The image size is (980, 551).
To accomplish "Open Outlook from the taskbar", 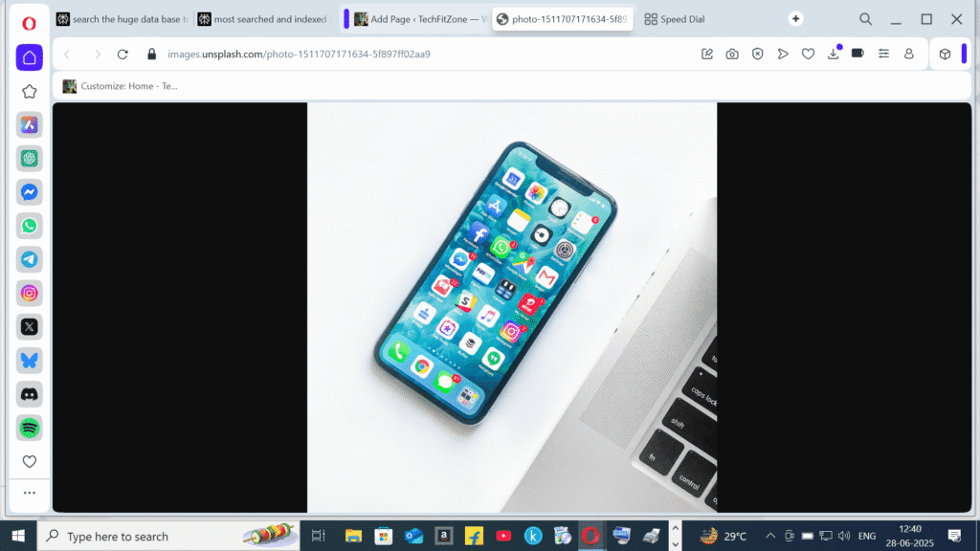I will point(413,536).
